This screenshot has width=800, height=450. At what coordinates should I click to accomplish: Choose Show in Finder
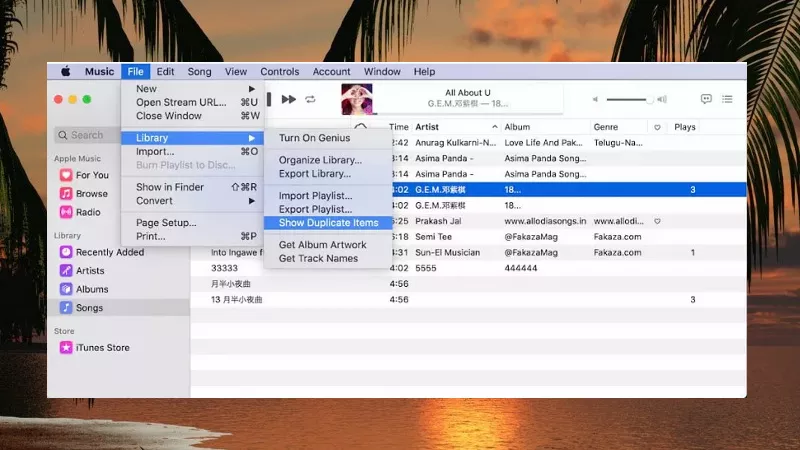point(192,187)
